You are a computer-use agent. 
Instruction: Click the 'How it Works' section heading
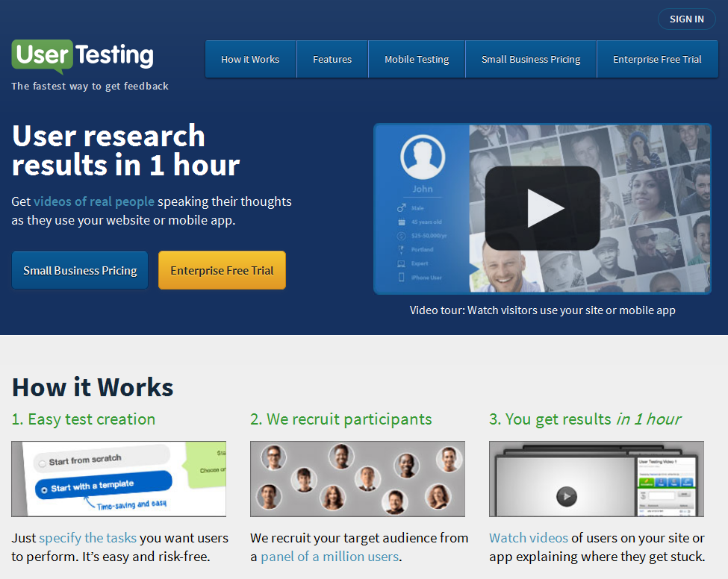[x=93, y=387]
